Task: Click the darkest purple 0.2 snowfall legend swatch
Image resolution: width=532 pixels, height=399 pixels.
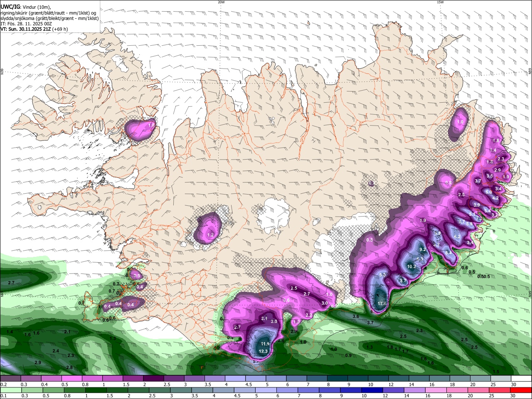Action: coord(10,378)
